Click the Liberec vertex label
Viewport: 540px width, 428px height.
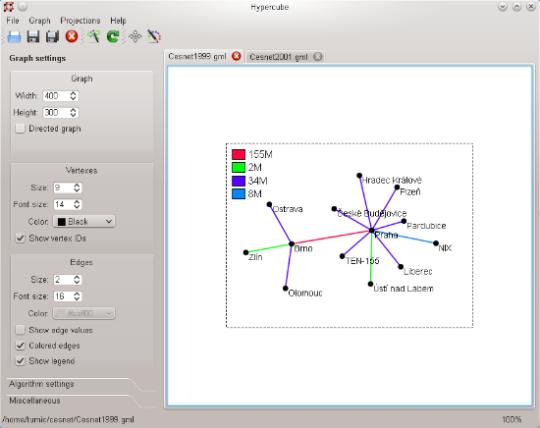point(418,271)
